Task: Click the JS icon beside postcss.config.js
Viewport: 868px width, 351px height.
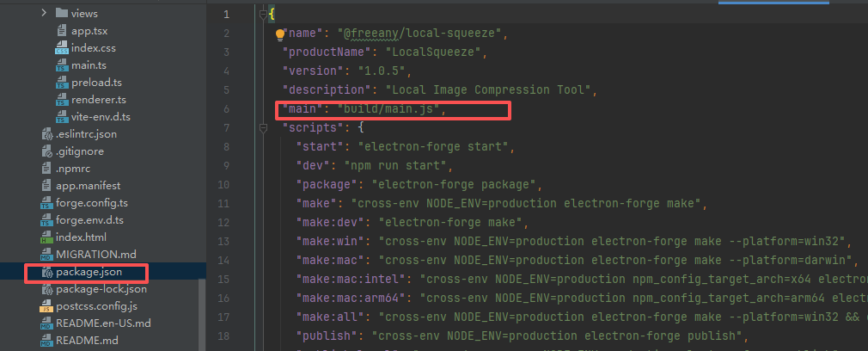Action: pos(46,306)
